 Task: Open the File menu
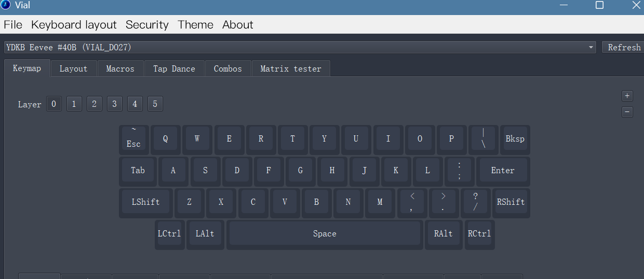coord(13,25)
